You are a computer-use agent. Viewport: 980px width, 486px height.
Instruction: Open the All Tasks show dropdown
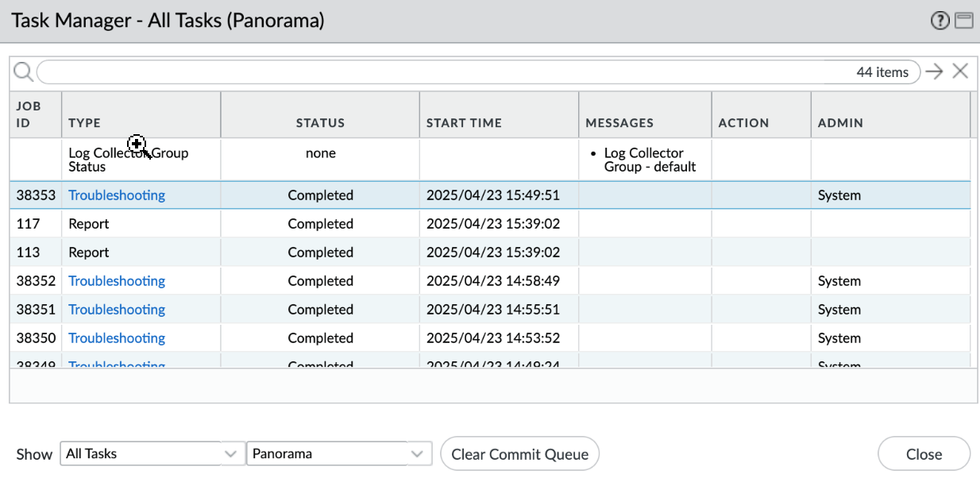point(151,454)
